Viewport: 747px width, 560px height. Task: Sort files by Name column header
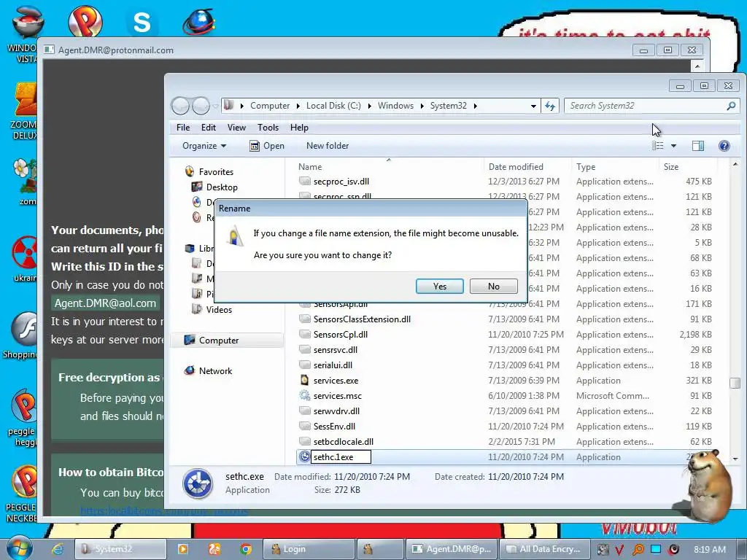tap(309, 167)
